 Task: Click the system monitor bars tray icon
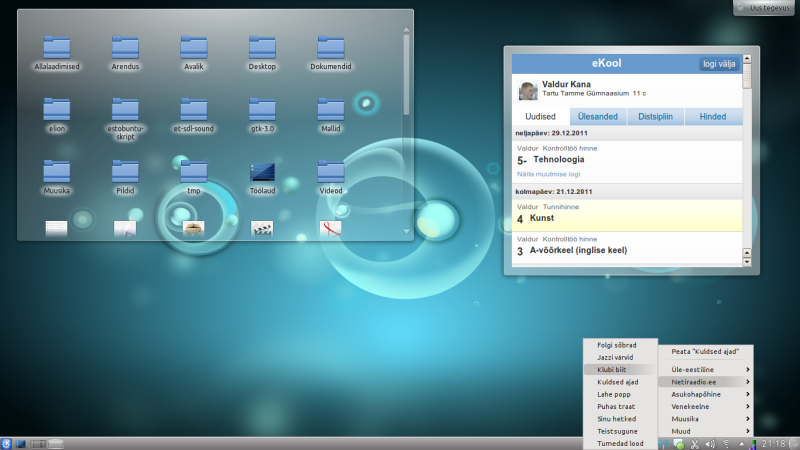coord(753,444)
